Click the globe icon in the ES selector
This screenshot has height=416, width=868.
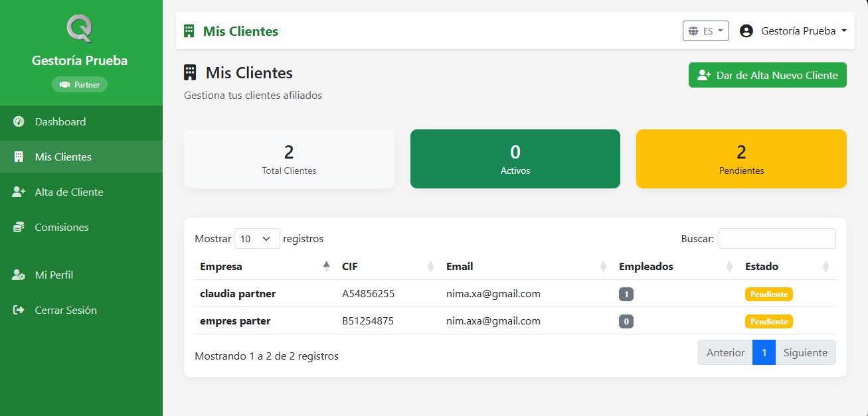(695, 31)
